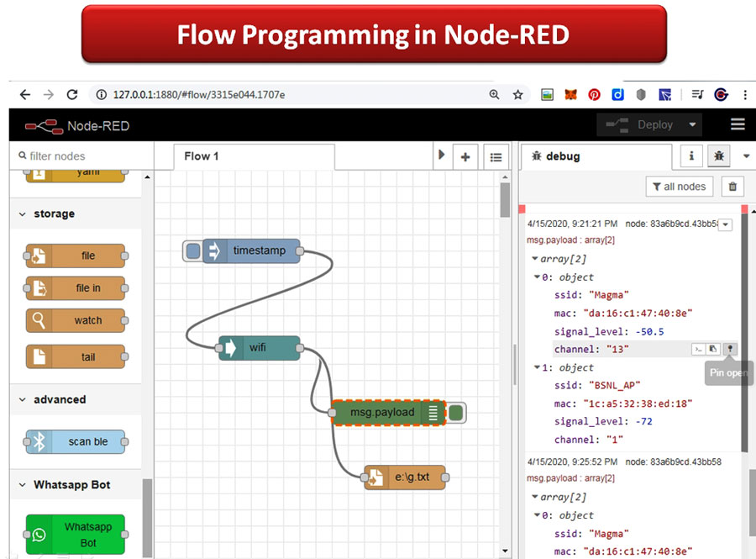Click the Pin open icon beside channel
Image resolution: width=756 pixels, height=559 pixels.
pos(730,349)
